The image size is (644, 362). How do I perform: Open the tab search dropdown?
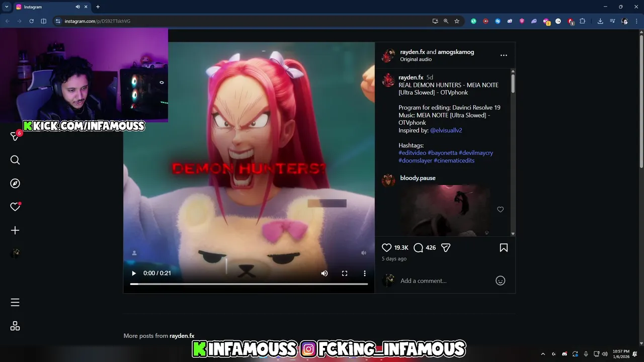point(7,7)
